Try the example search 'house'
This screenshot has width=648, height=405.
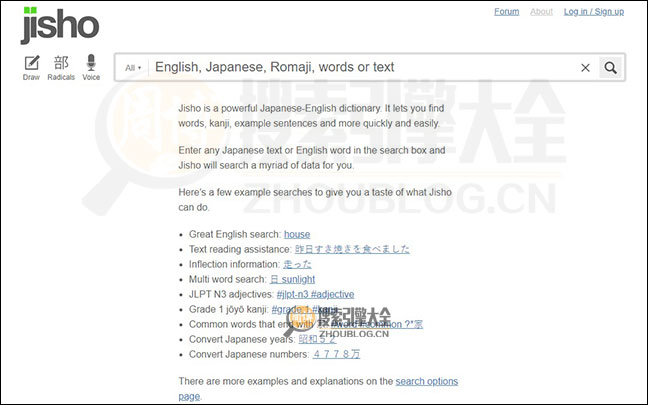click(297, 234)
